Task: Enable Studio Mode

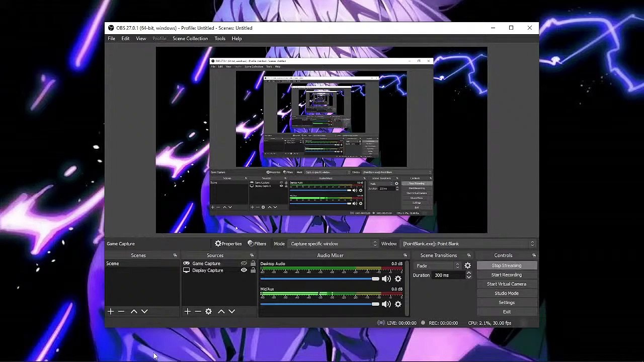Action: point(507,293)
